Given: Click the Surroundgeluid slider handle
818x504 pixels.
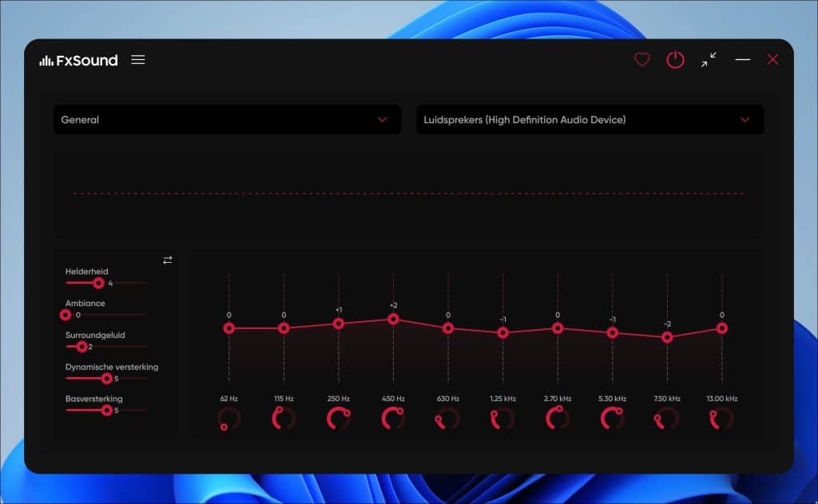Looking at the screenshot, I should point(81,347).
